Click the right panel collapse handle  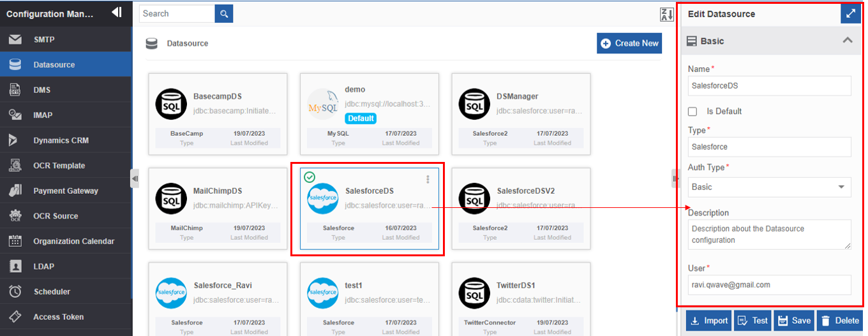(x=675, y=179)
